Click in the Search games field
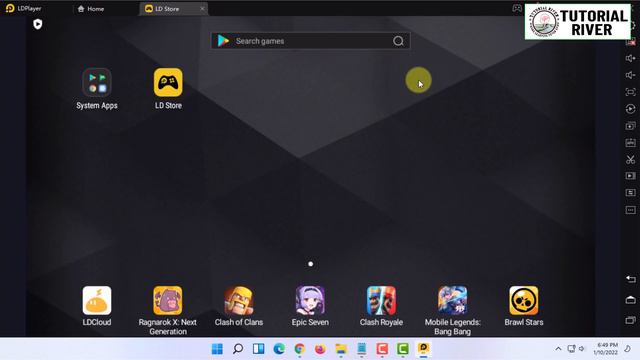Image resolution: width=640 pixels, height=360 pixels. [x=311, y=41]
